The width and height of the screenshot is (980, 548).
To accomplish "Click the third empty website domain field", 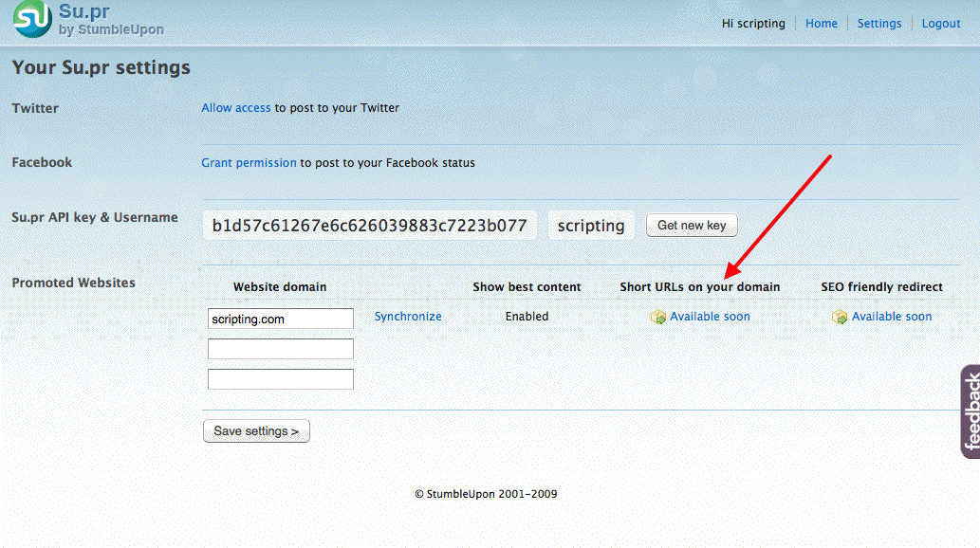I will tap(281, 379).
